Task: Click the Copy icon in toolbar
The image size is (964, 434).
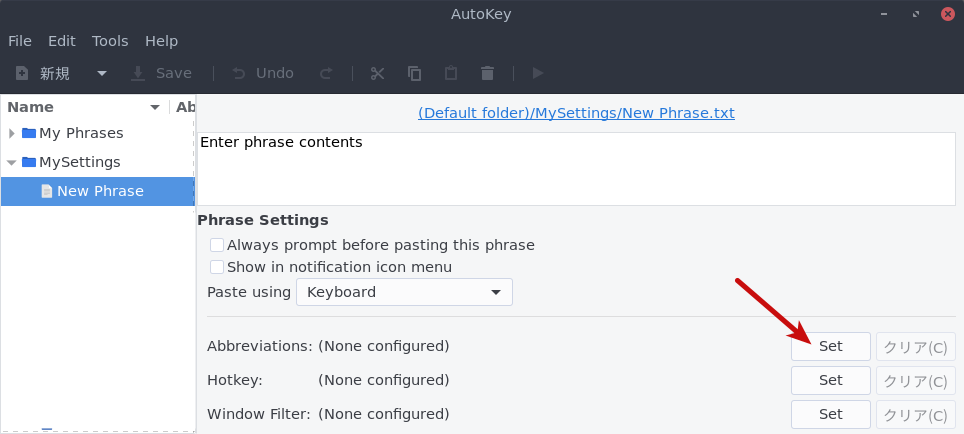Action: (x=414, y=73)
